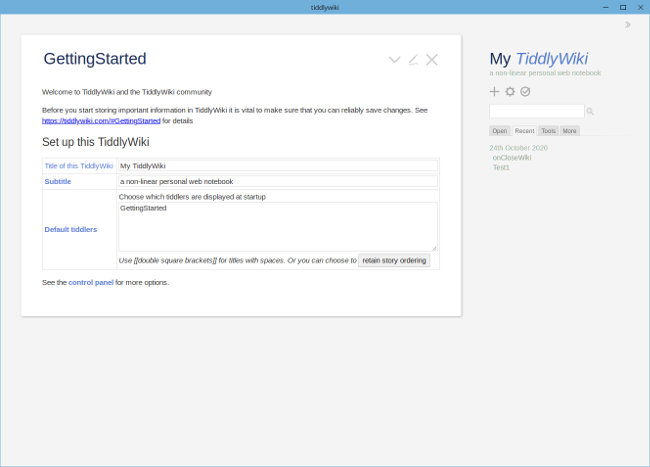The height and width of the screenshot is (467, 650).
Task: Open more actions chevron on GettingStarted tiddler
Action: [x=394, y=60]
